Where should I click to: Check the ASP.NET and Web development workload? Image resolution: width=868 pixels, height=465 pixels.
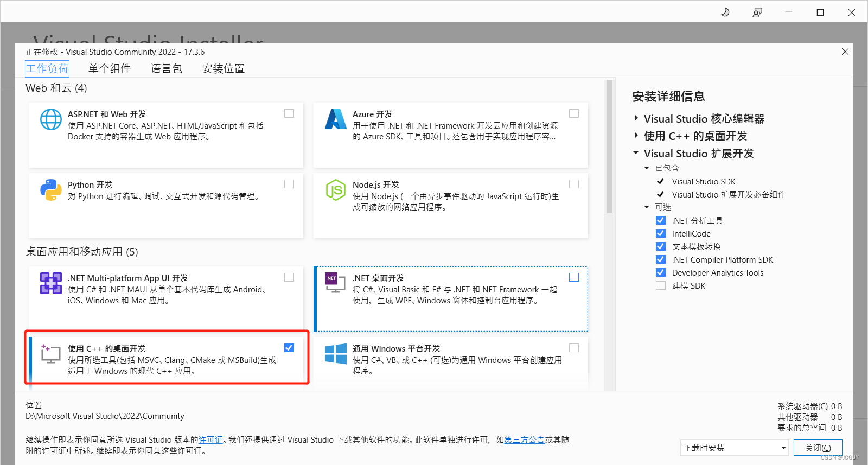(x=289, y=113)
